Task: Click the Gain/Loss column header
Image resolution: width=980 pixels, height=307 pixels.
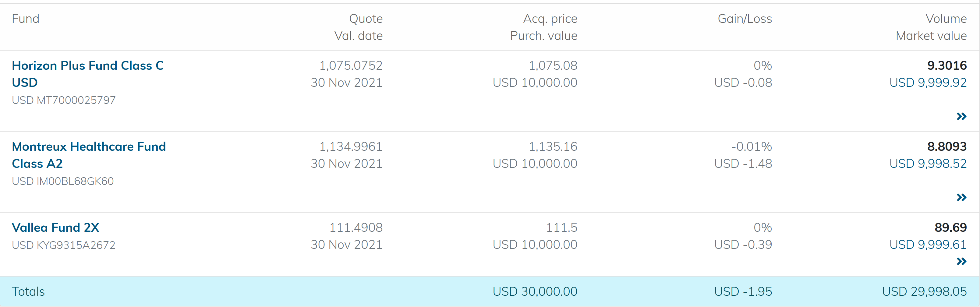Action: point(745,19)
